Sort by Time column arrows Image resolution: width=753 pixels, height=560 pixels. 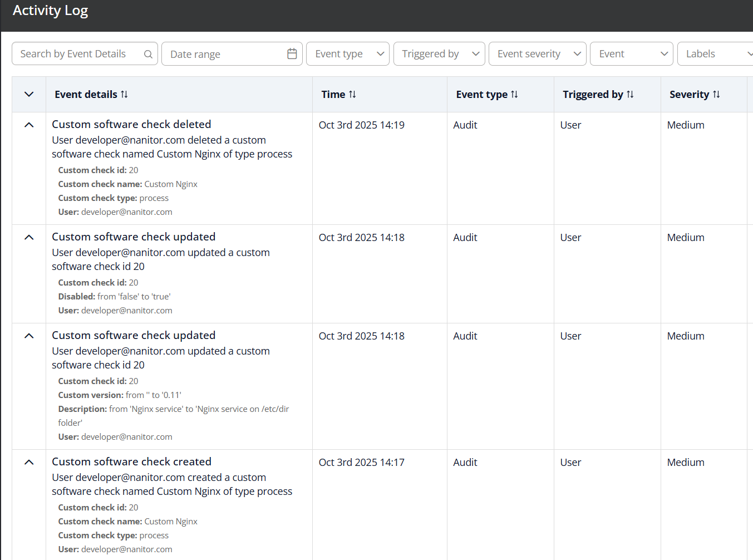(352, 95)
